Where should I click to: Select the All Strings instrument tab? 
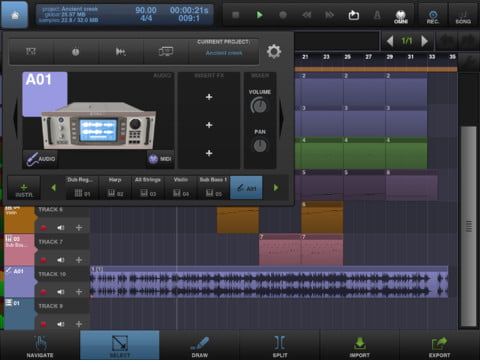coord(148,187)
